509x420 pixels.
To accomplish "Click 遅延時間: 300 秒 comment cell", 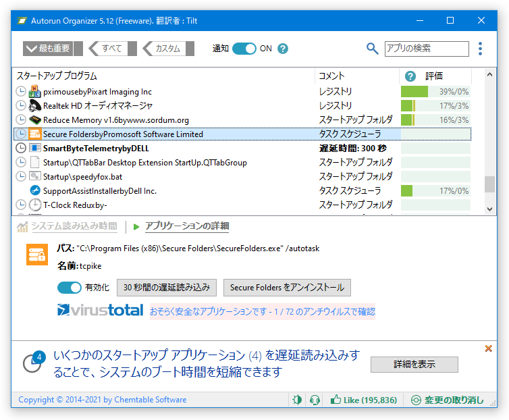I will coord(353,149).
